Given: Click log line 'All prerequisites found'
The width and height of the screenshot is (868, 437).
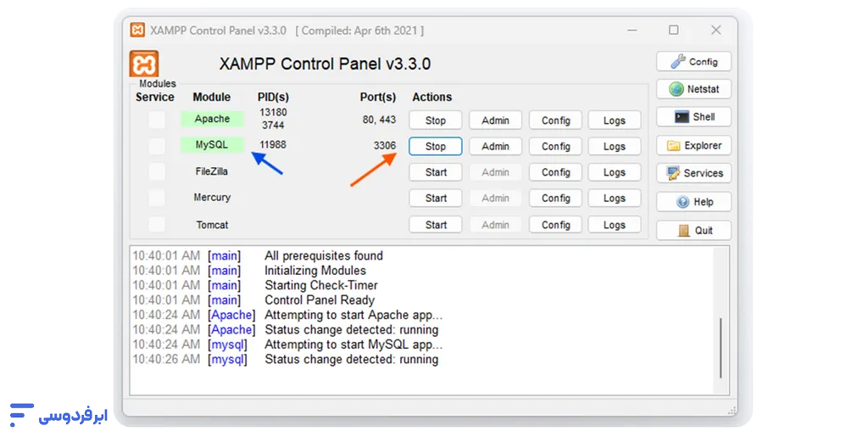Looking at the screenshot, I should coord(324,256).
